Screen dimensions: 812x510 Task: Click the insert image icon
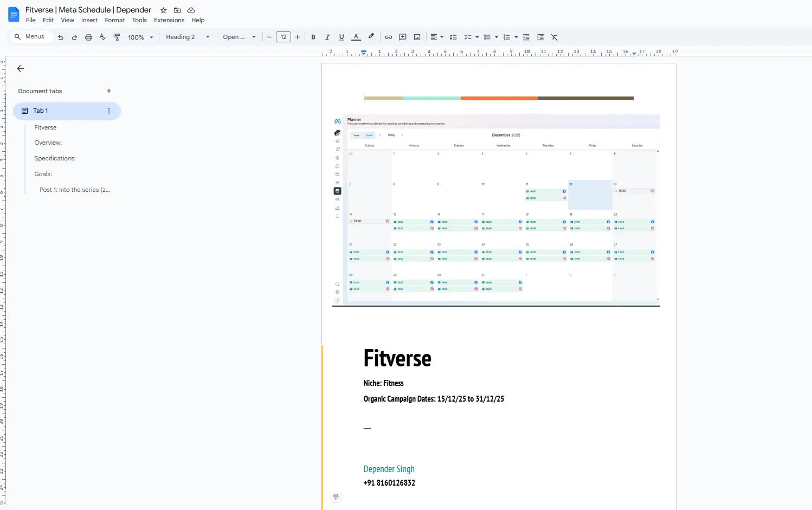coord(417,37)
